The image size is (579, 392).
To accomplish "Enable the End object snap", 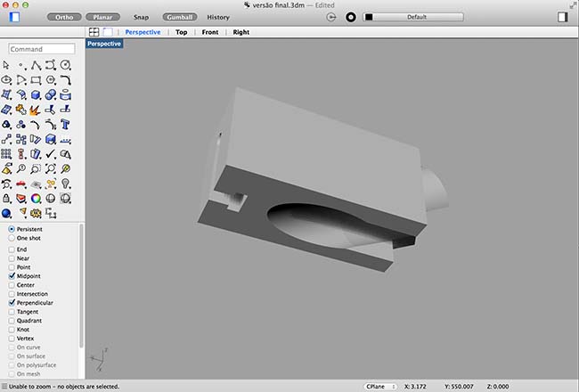I will point(12,249).
